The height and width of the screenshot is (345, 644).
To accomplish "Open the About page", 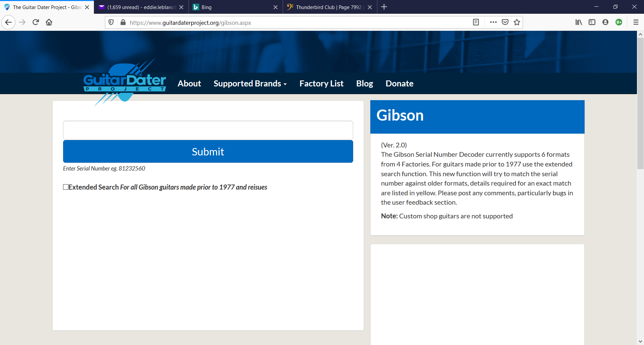I will tap(189, 83).
